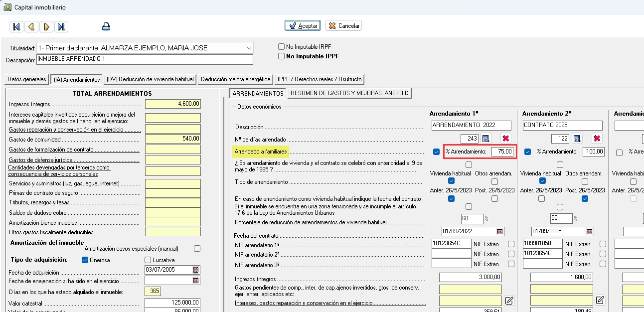Open calendar for Fecha de adquisición

196,270
